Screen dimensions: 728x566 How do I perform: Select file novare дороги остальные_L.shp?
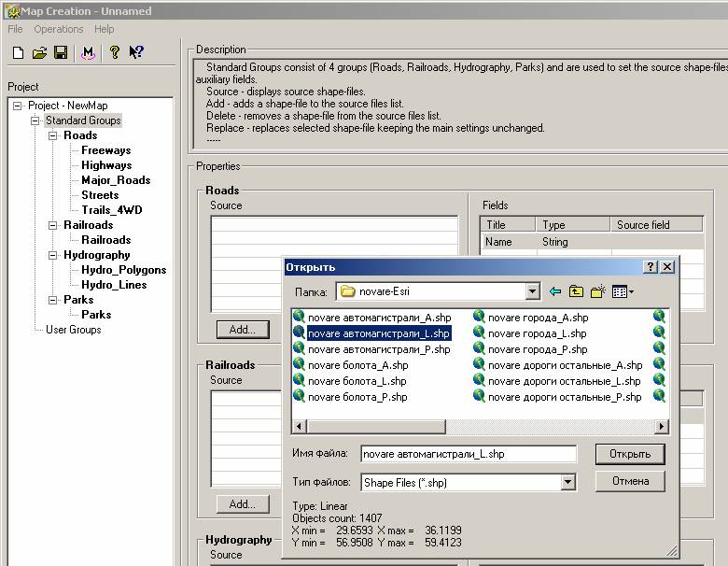click(x=564, y=381)
